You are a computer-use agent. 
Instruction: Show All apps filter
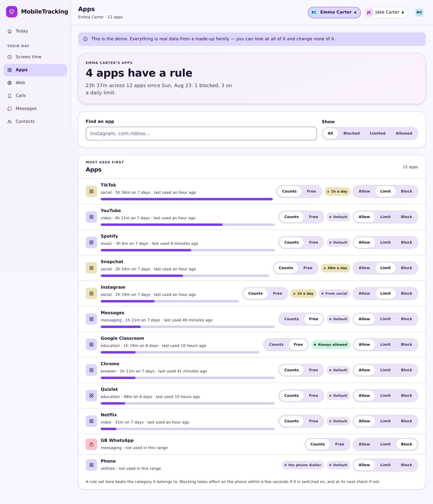[330, 133]
